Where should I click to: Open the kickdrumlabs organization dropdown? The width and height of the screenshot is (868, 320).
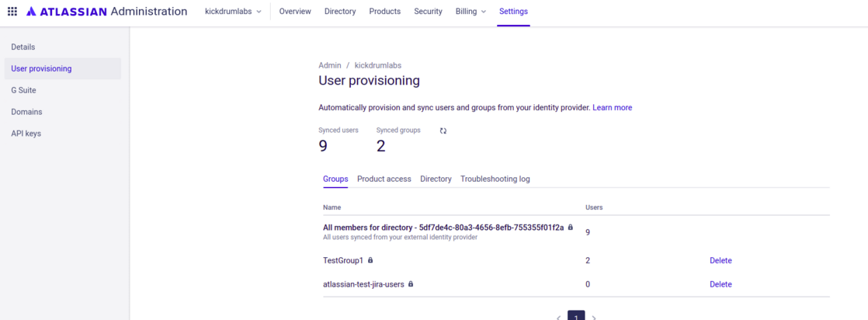coord(233,11)
